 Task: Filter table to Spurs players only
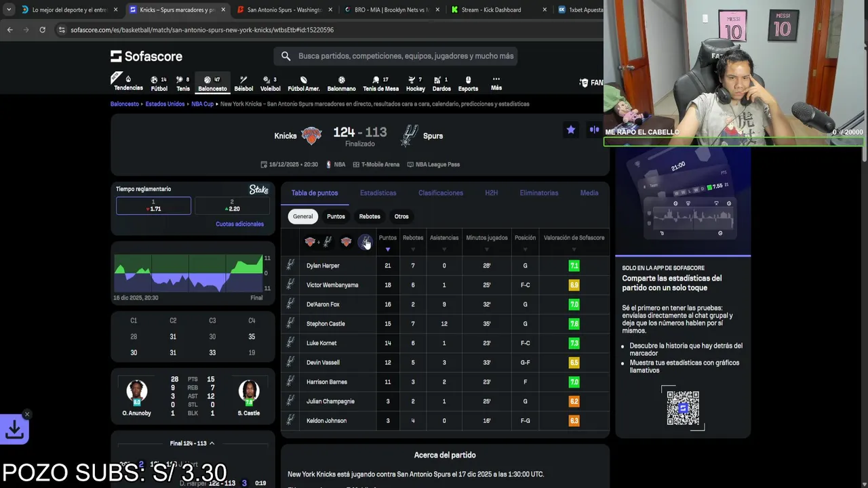[365, 242]
